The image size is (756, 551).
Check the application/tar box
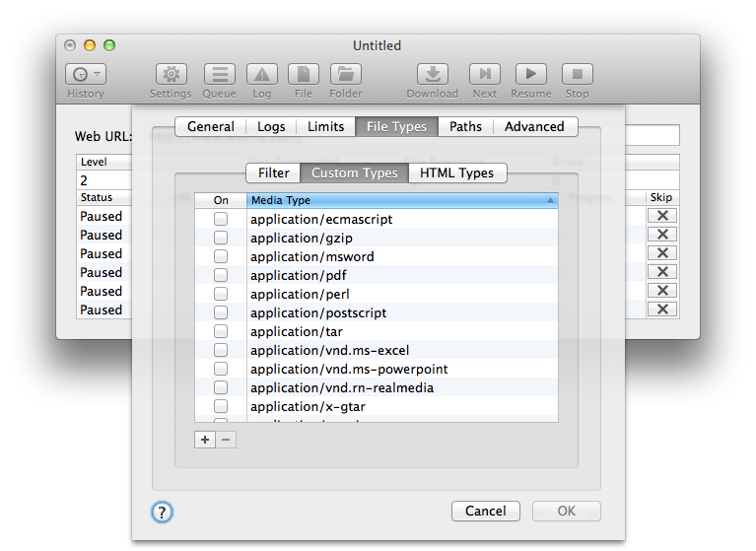point(221,331)
